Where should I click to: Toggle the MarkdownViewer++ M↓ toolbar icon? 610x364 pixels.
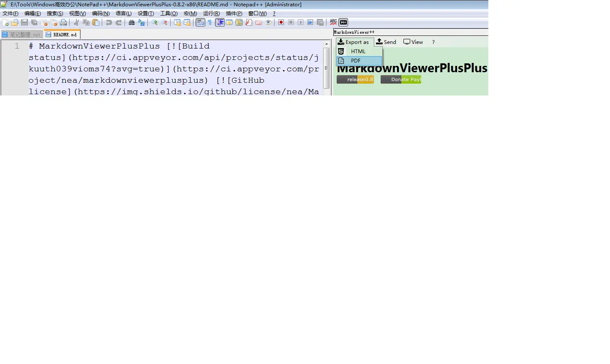[343, 22]
